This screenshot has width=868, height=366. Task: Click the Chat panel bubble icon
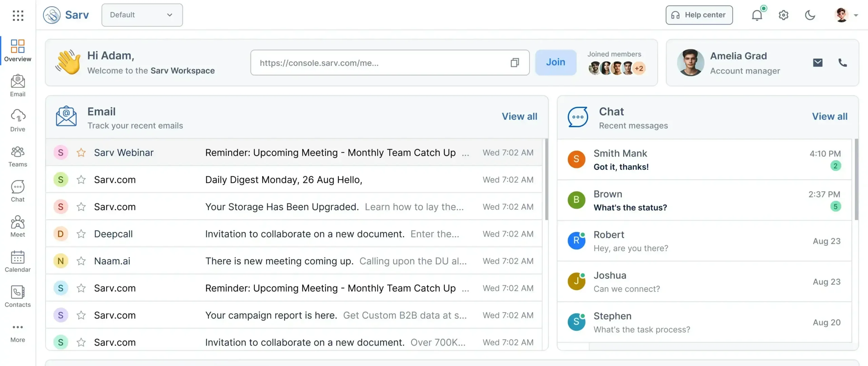578,117
